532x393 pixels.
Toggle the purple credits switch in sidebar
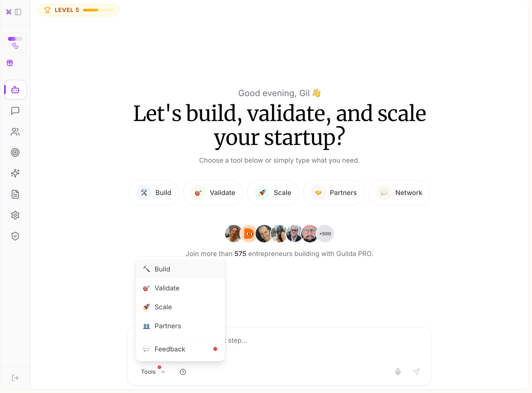[x=15, y=39]
